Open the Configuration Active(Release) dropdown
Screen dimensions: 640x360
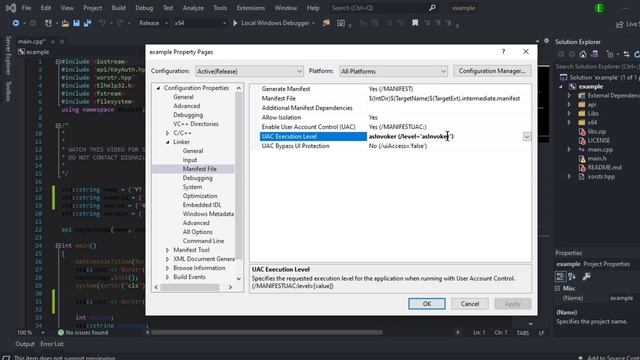(x=249, y=71)
